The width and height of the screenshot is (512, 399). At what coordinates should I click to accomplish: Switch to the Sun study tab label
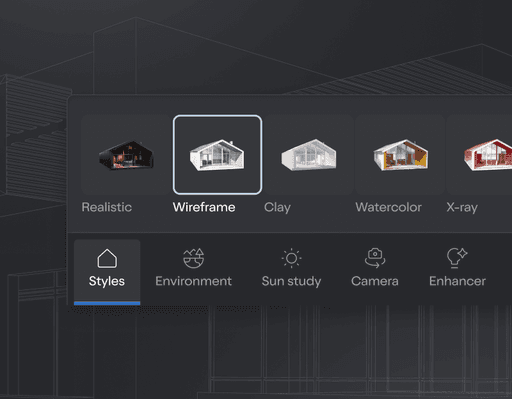tap(291, 281)
